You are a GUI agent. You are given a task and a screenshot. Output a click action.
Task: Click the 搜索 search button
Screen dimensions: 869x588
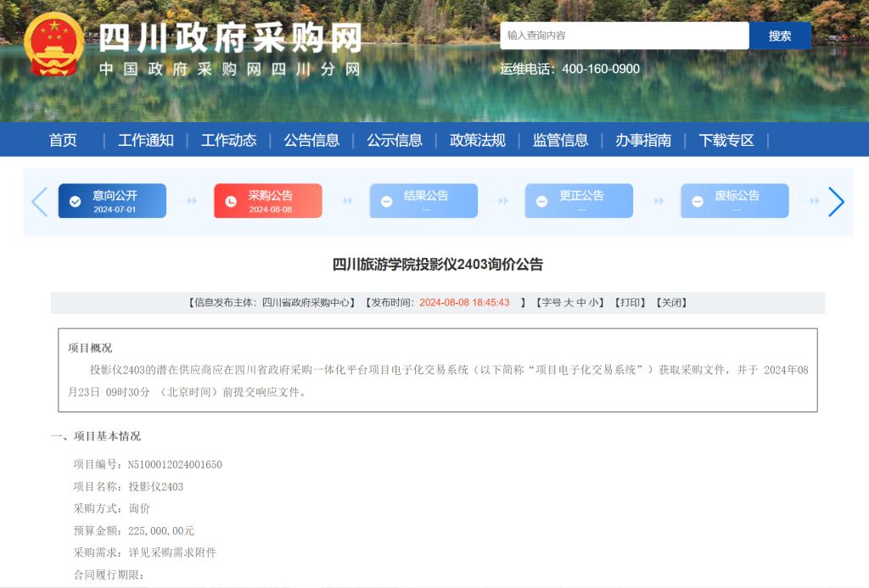(780, 36)
